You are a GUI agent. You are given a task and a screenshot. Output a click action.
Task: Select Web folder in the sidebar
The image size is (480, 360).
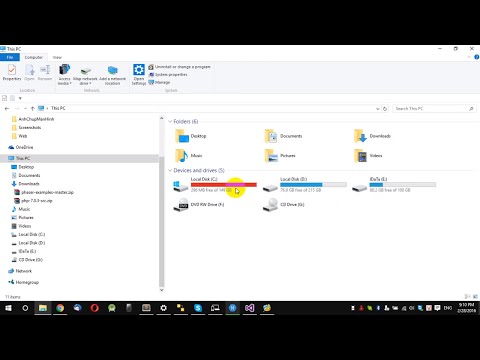[23, 136]
